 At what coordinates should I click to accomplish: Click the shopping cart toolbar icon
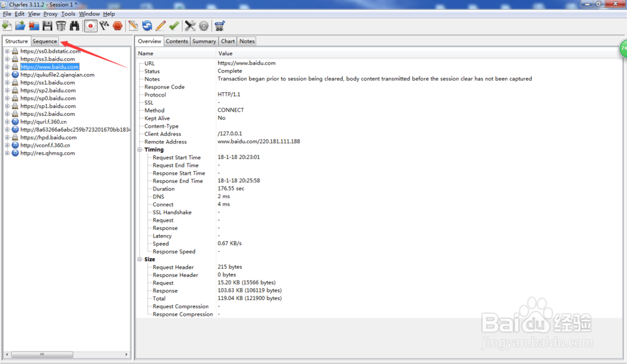(219, 26)
